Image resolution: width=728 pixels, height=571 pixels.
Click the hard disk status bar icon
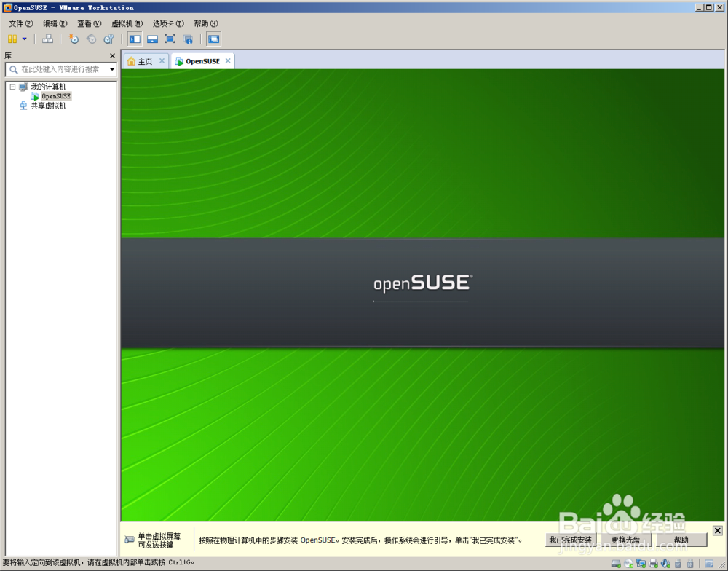pyautogui.click(x=616, y=564)
